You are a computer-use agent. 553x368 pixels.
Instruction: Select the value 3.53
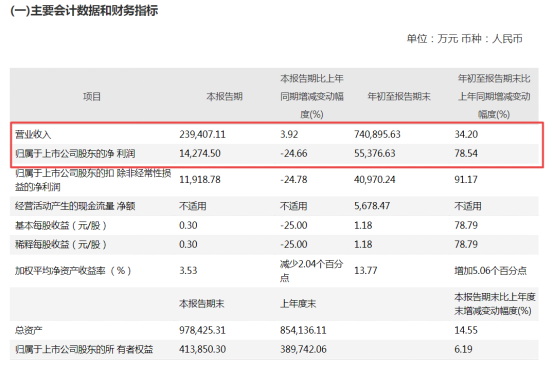(188, 271)
